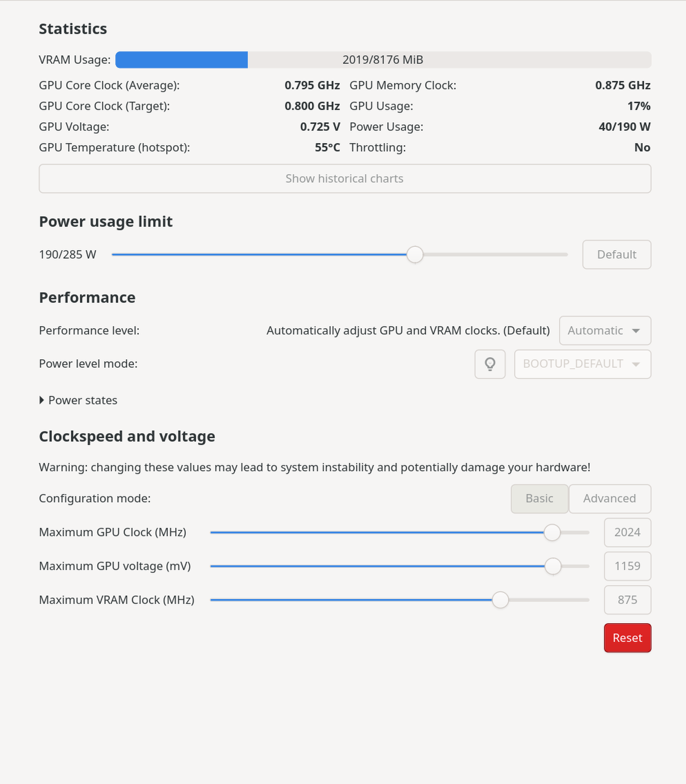The height and width of the screenshot is (784, 686).
Task: Click the red Reset button
Action: 627,638
